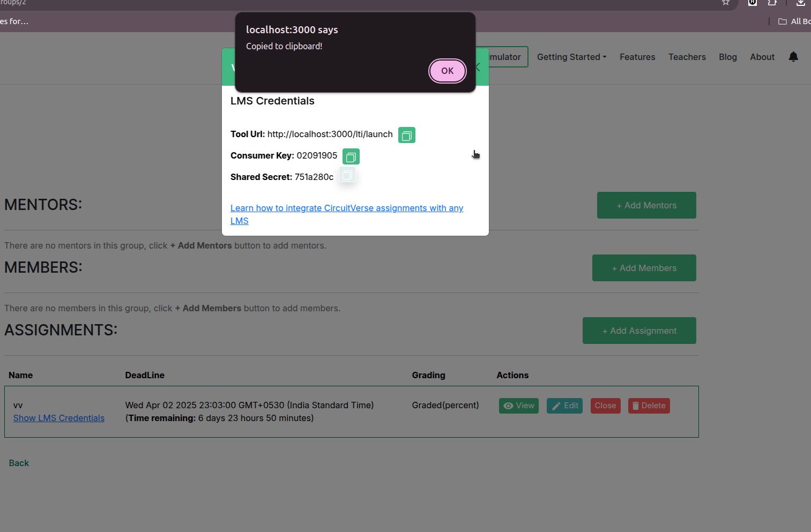Copy the Tool Url to clipboard
The image size is (811, 532).
point(406,135)
